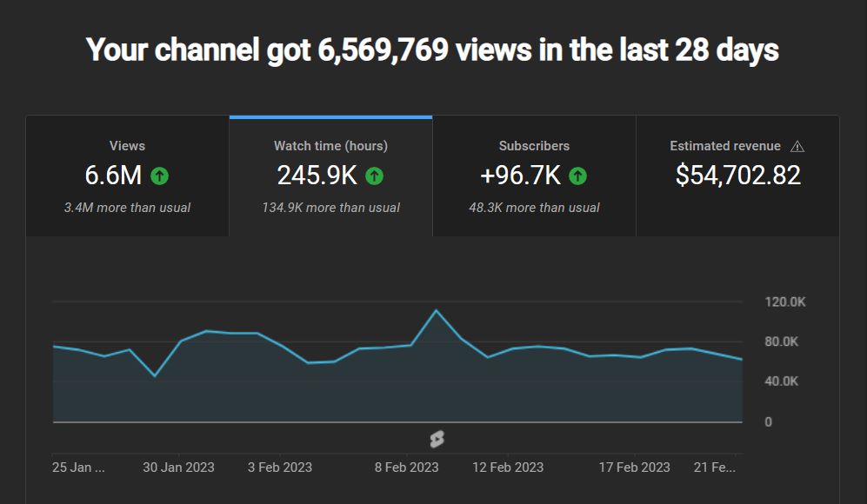The width and height of the screenshot is (867, 504).
Task: Click the 30 Jan 2023 date label
Action: [178, 468]
